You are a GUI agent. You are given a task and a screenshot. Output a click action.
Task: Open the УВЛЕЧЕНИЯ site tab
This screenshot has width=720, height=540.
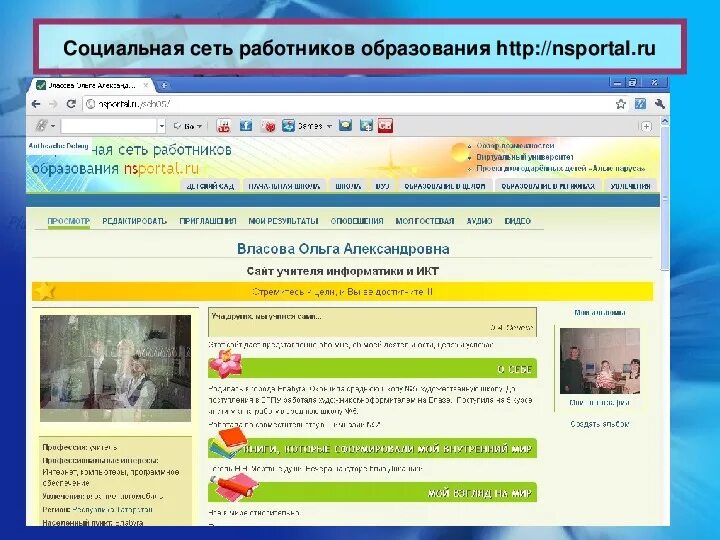[630, 186]
